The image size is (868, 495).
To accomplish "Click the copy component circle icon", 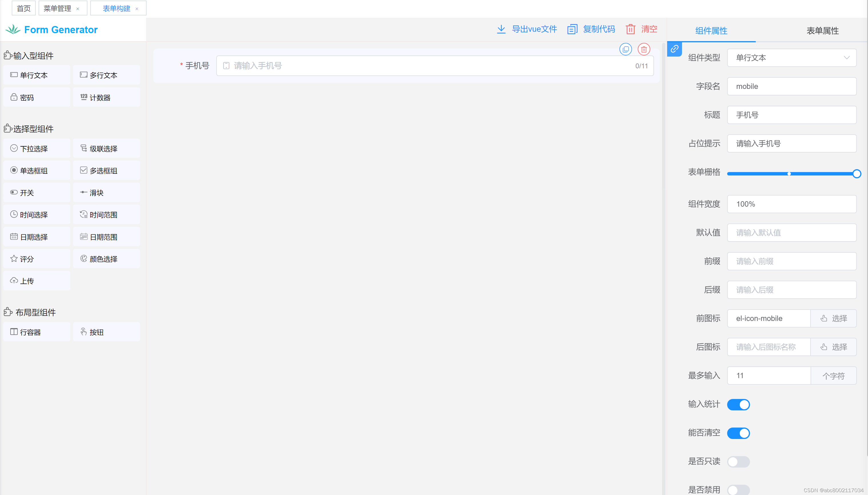I will click(625, 49).
